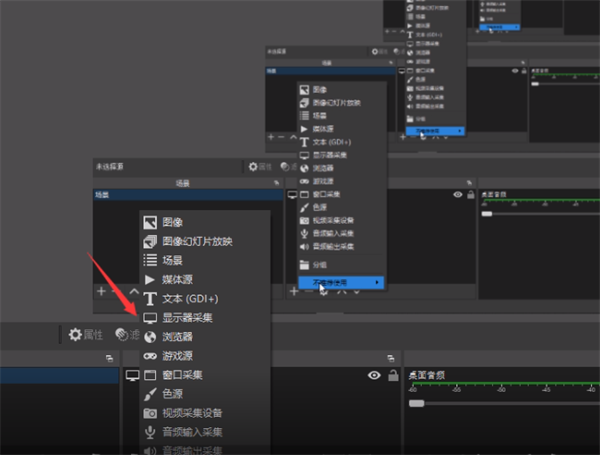Select 视频采集设备 video capture in the large menu

click(x=191, y=413)
